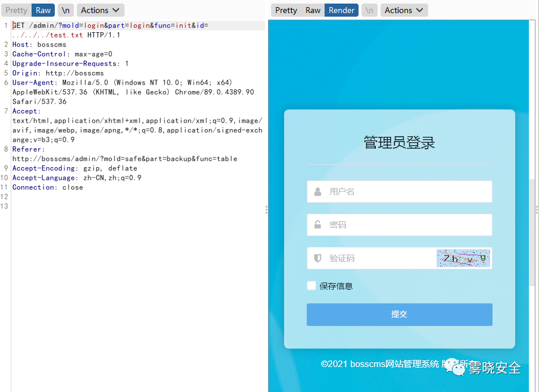Click the Origin: http://bosscms header line
The width and height of the screenshot is (539, 392).
pyautogui.click(x=58, y=73)
